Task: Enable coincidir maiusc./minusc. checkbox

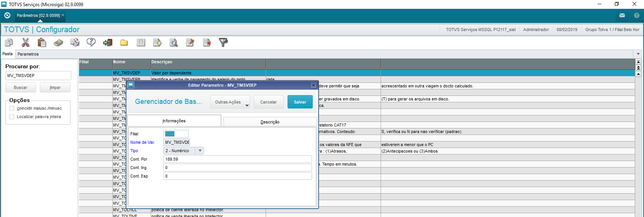Action: point(12,108)
